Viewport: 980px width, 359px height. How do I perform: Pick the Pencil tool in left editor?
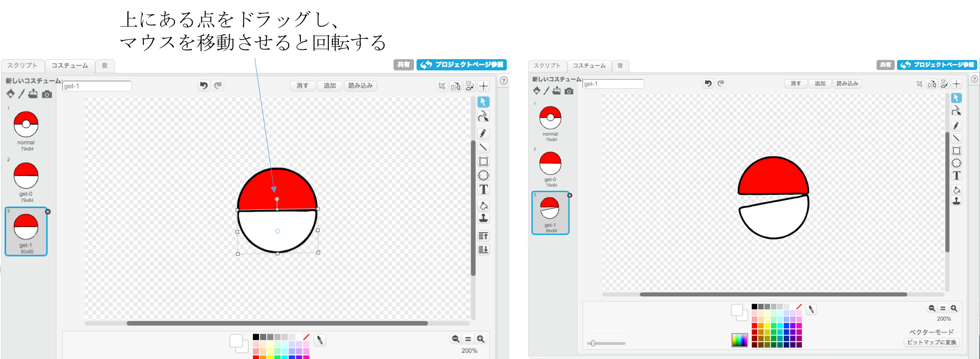pos(483,133)
